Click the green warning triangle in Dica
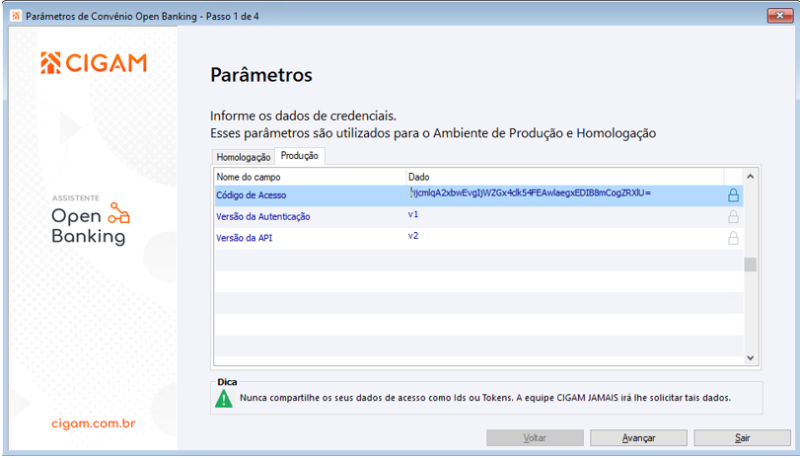This screenshot has height=458, width=800. [x=223, y=399]
